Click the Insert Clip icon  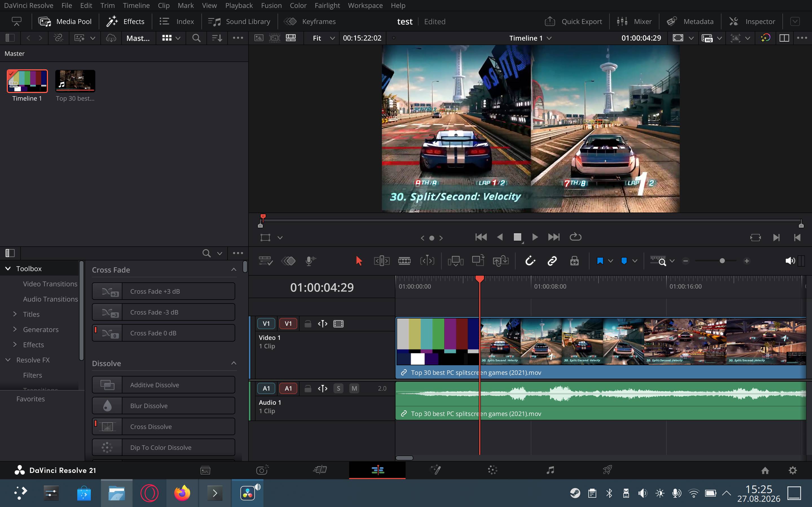tap(455, 261)
